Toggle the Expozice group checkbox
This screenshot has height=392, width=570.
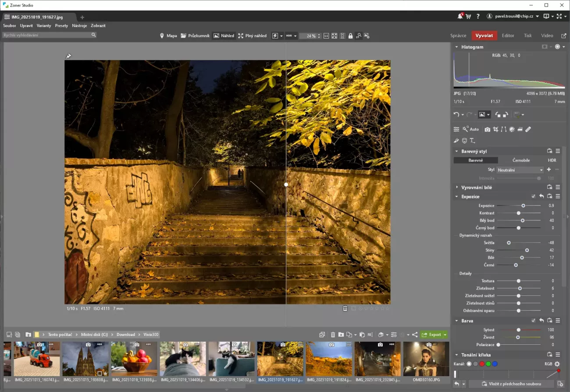click(533, 197)
